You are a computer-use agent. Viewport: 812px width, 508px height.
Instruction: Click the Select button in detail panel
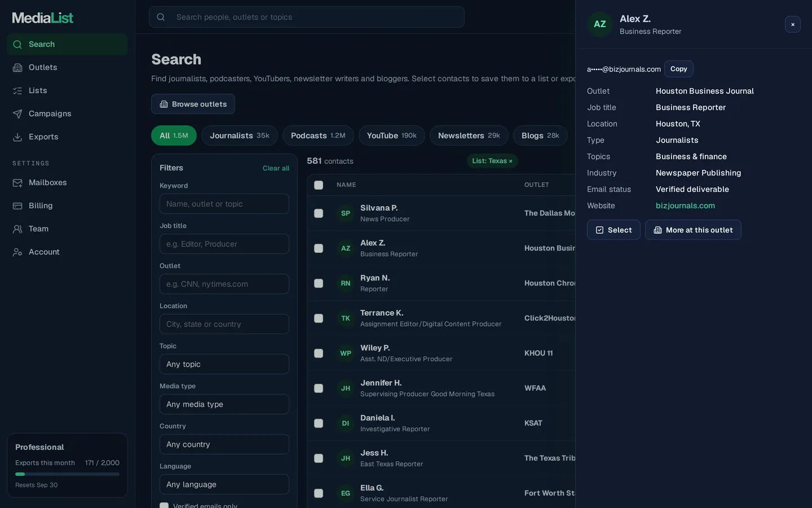point(614,230)
